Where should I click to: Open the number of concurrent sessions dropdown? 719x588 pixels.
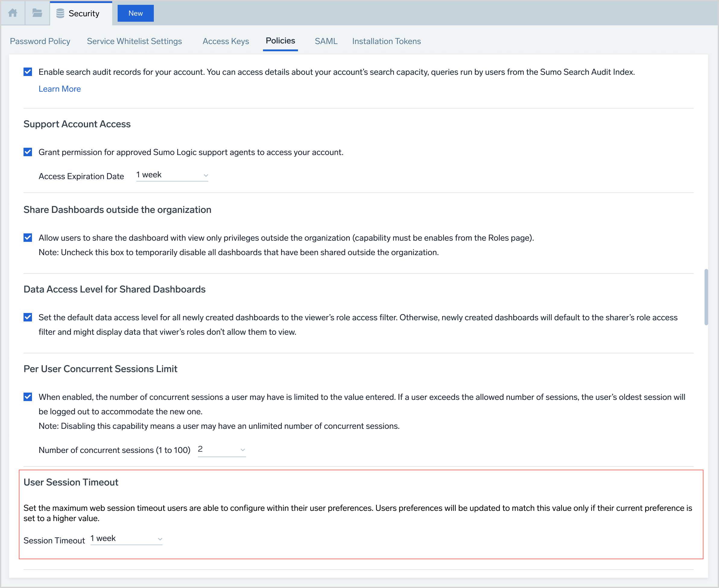pyautogui.click(x=222, y=450)
